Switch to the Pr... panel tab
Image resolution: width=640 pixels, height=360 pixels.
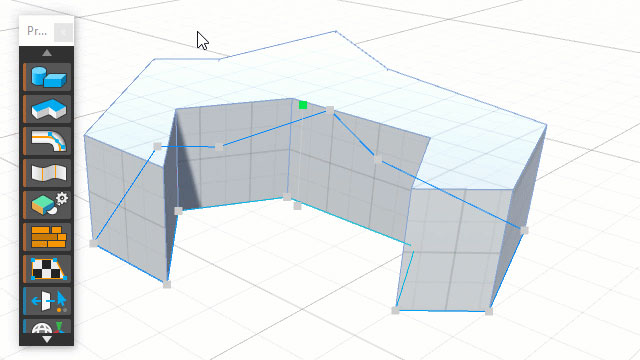[x=37, y=31]
